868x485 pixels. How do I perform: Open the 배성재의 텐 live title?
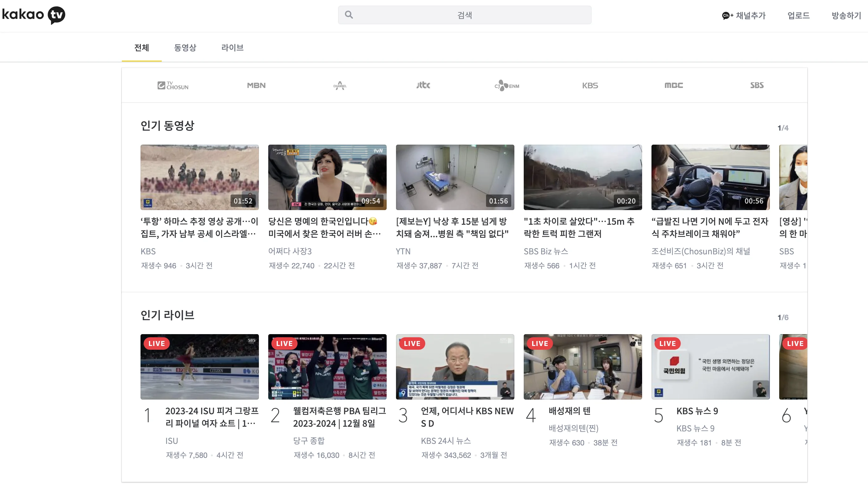pyautogui.click(x=570, y=411)
